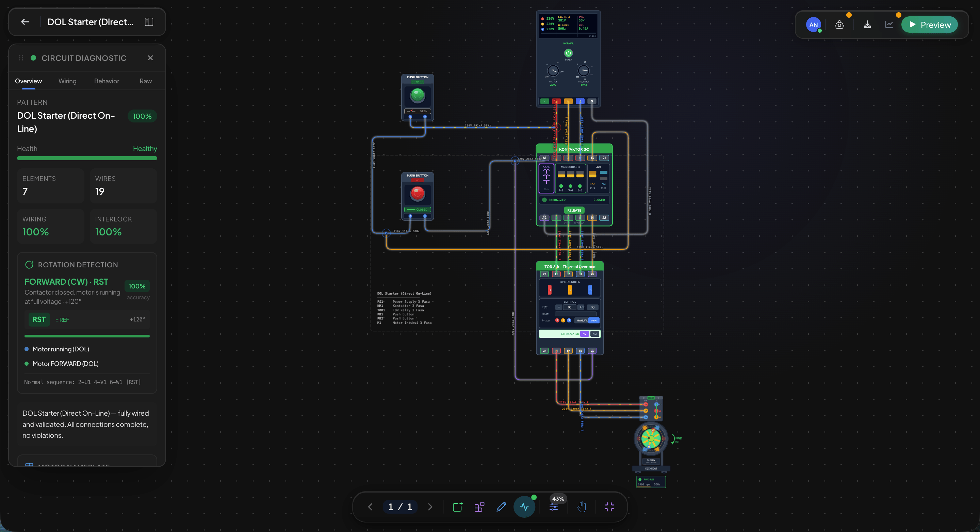Click the OPEN contact indicator on green push button

point(417,112)
